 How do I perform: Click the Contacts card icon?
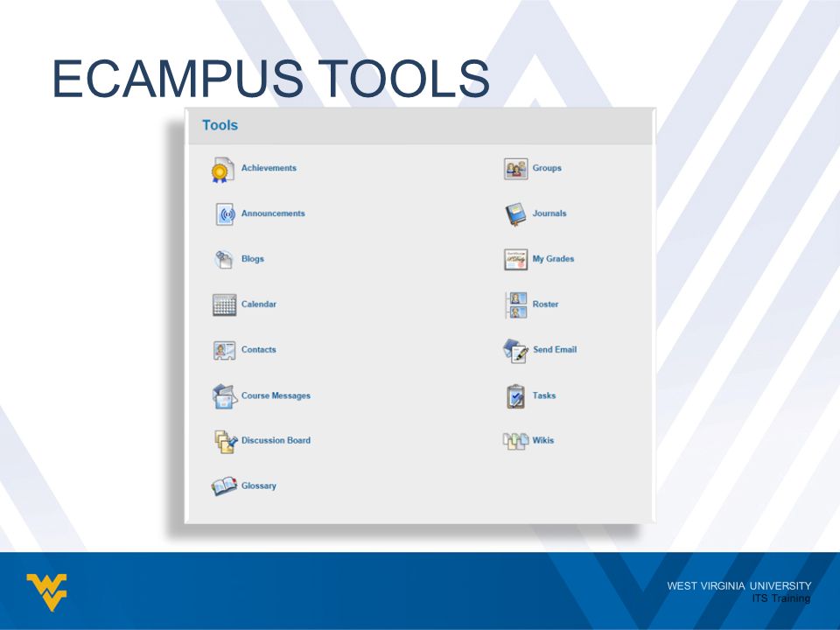tap(225, 351)
